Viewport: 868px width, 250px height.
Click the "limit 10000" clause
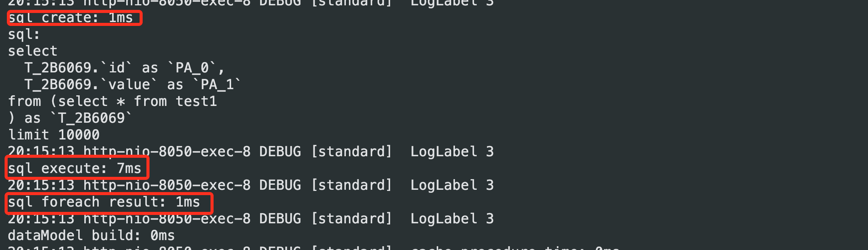pos(53,135)
